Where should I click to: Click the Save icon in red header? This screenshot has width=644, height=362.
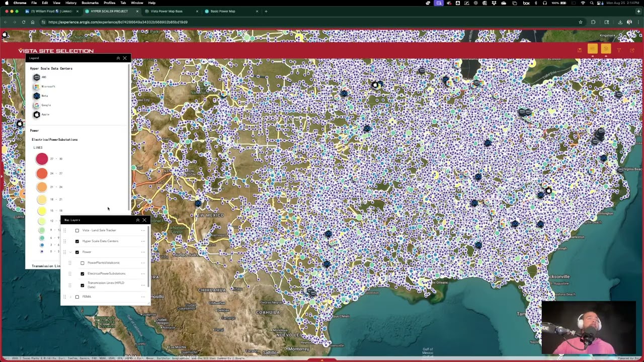click(x=580, y=50)
